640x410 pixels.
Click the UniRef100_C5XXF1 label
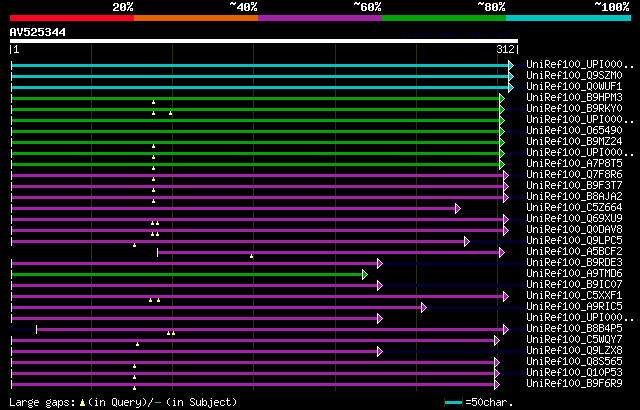(574, 296)
